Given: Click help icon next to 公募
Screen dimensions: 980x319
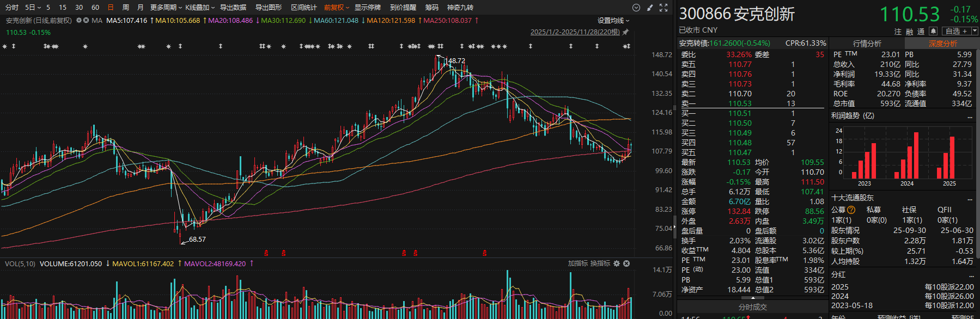Looking at the screenshot, I should click(x=851, y=210).
